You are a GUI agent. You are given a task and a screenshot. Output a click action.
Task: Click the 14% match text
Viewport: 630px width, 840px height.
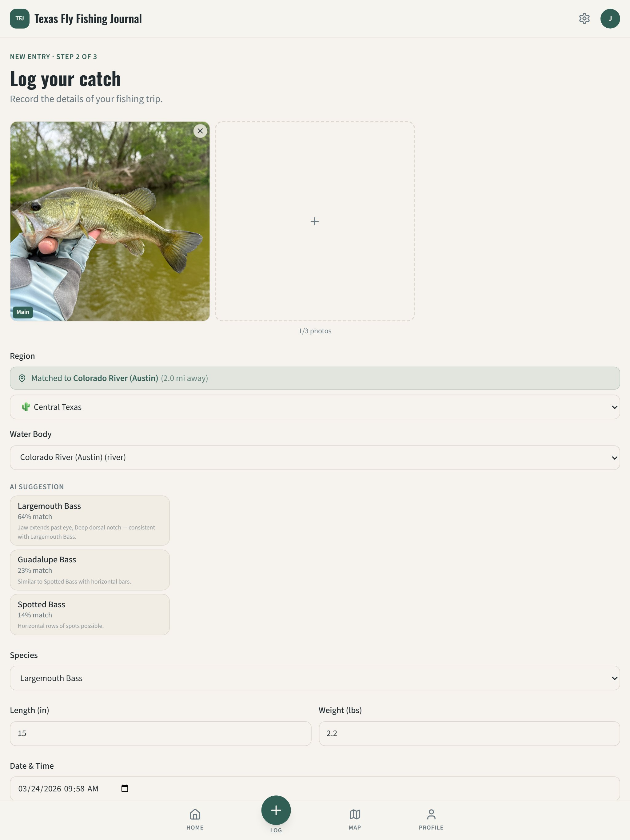[x=35, y=615]
